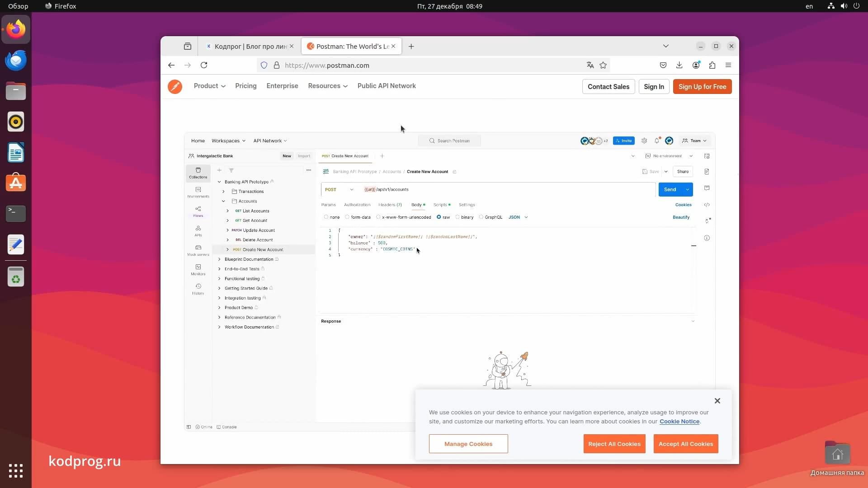The image size is (868, 488).
Task: Open Firefox extensions puzzle icon
Action: click(712, 65)
